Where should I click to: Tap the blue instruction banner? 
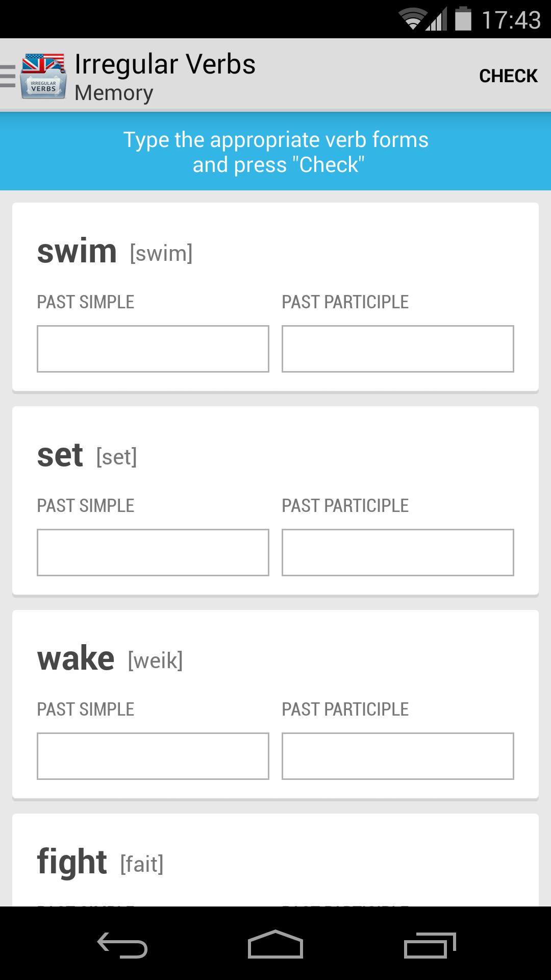pos(275,152)
